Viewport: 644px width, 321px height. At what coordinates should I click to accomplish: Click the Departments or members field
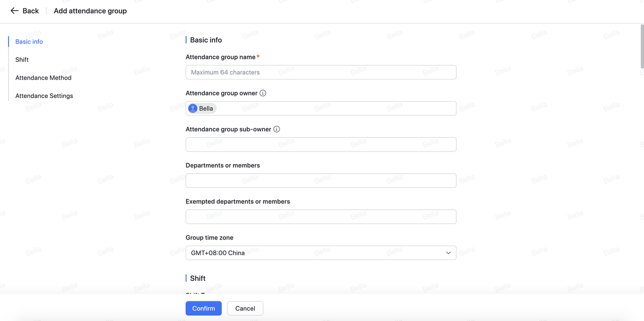click(321, 181)
